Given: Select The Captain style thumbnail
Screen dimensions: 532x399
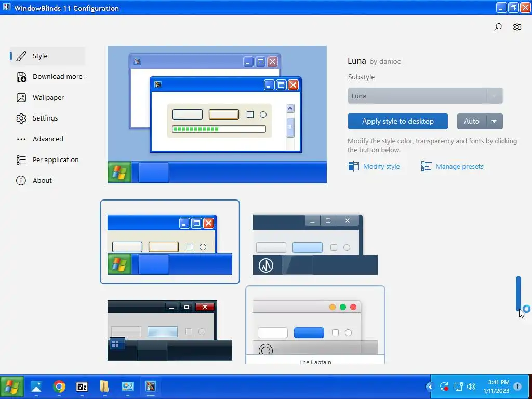Looking at the screenshot, I should click(315, 325).
